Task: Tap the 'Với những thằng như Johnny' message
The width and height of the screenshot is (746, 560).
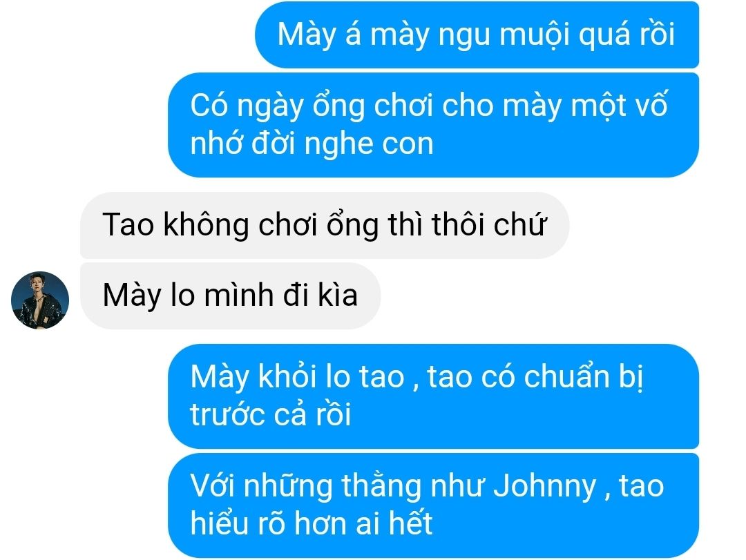Action: 433,505
